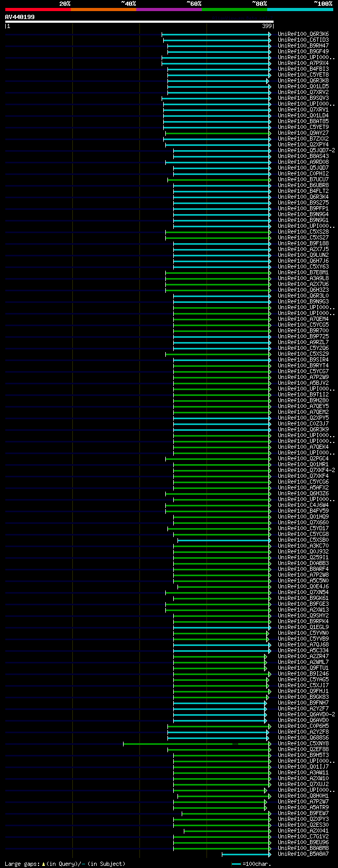Select the UniRef100_C5YET8 label
The image size is (338, 868).
(303, 75)
